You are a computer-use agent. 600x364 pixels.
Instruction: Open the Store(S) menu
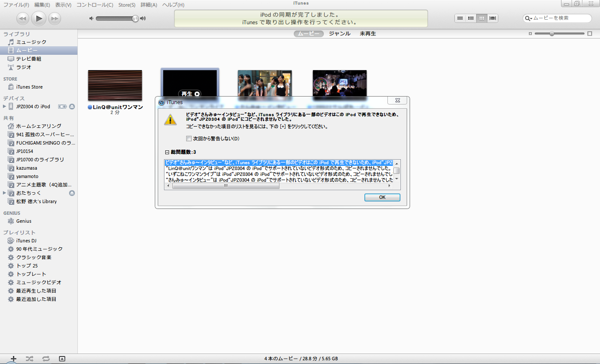tap(127, 5)
